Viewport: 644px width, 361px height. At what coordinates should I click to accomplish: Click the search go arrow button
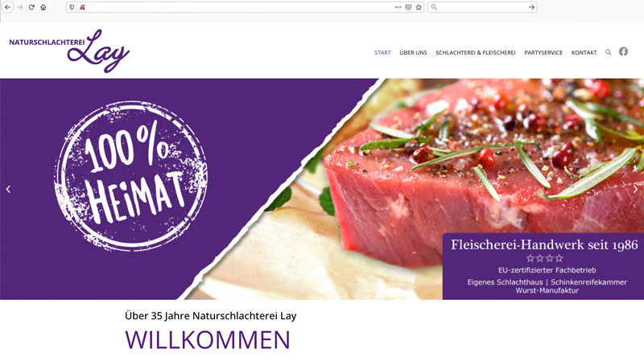pos(531,7)
